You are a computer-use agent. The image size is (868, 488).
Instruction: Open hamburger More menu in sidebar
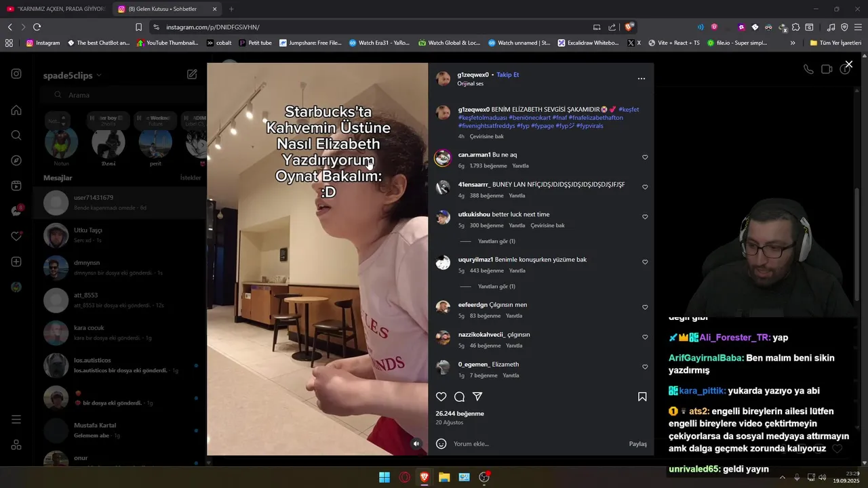[x=16, y=420]
